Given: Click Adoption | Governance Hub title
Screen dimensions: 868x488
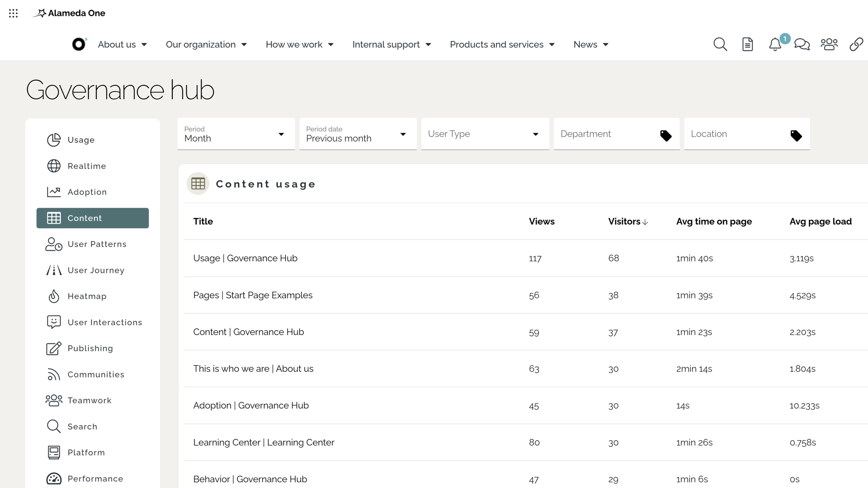Looking at the screenshot, I should tap(251, 405).
